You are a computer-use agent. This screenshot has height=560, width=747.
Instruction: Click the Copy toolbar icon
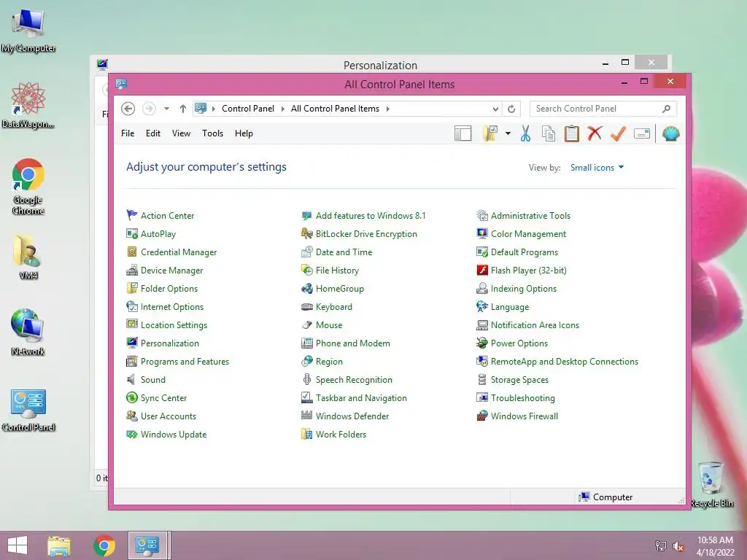point(549,134)
